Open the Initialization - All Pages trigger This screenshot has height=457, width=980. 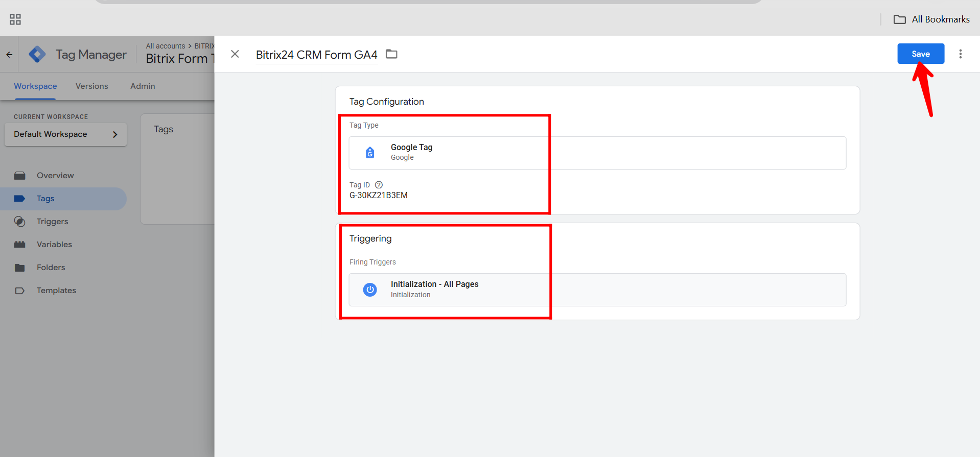(597, 290)
